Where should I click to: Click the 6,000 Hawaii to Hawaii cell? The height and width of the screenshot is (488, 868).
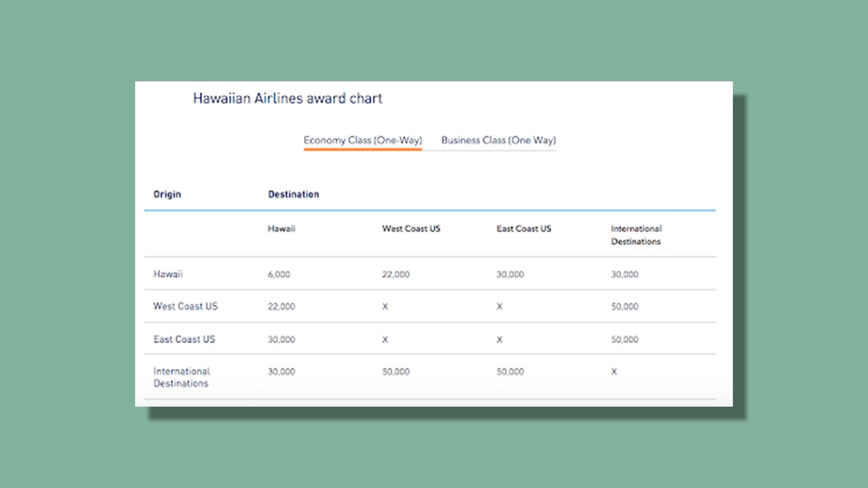coord(279,274)
